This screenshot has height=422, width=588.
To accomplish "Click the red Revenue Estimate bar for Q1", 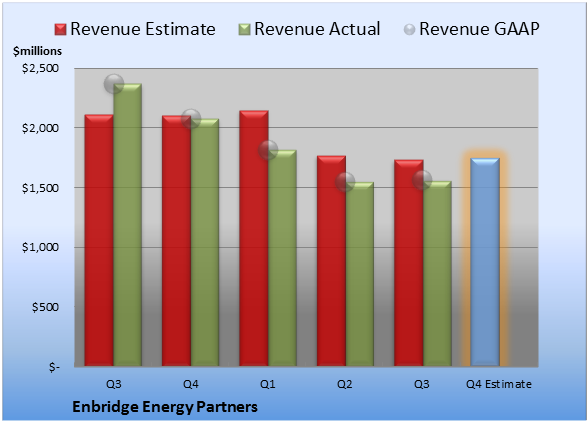I will [254, 238].
